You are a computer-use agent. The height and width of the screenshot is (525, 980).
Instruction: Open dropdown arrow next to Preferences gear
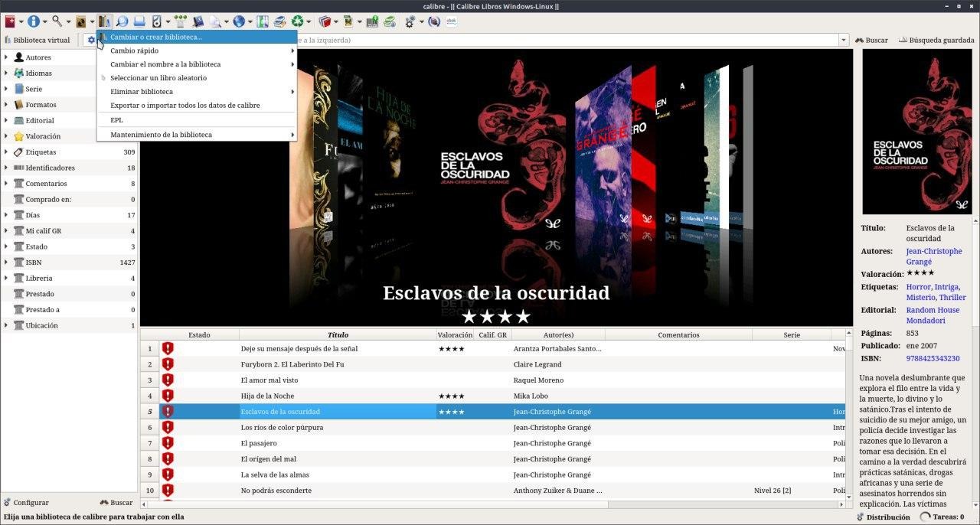click(422, 22)
